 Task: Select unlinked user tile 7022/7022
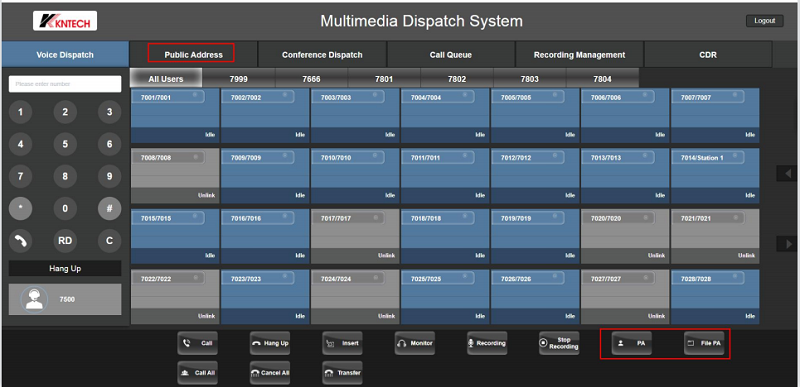(175, 297)
